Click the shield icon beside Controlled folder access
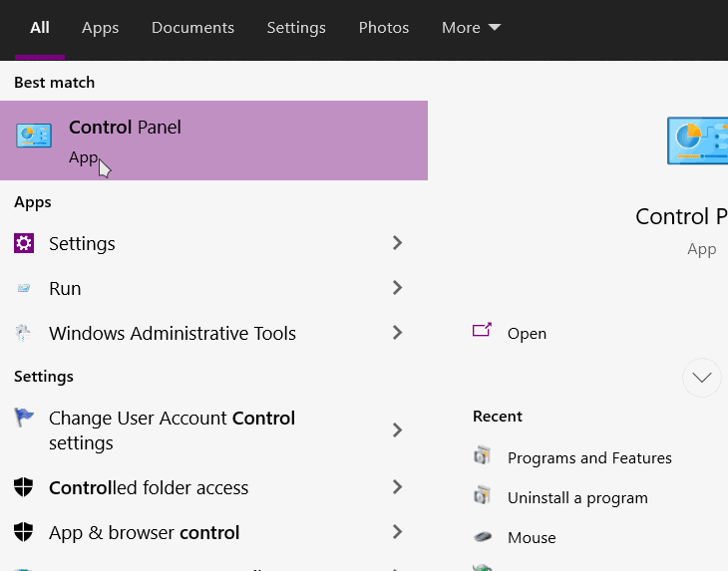This screenshot has height=571, width=728. [x=24, y=487]
